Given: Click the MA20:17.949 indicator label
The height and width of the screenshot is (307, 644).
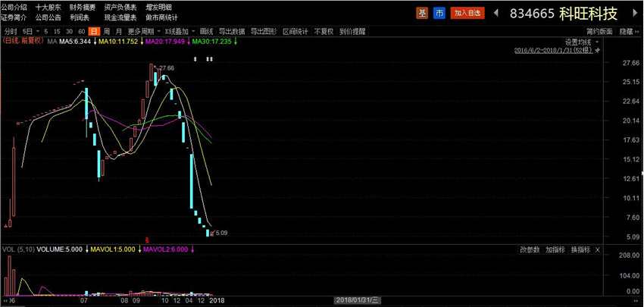Looking at the screenshot, I should click(164, 42).
